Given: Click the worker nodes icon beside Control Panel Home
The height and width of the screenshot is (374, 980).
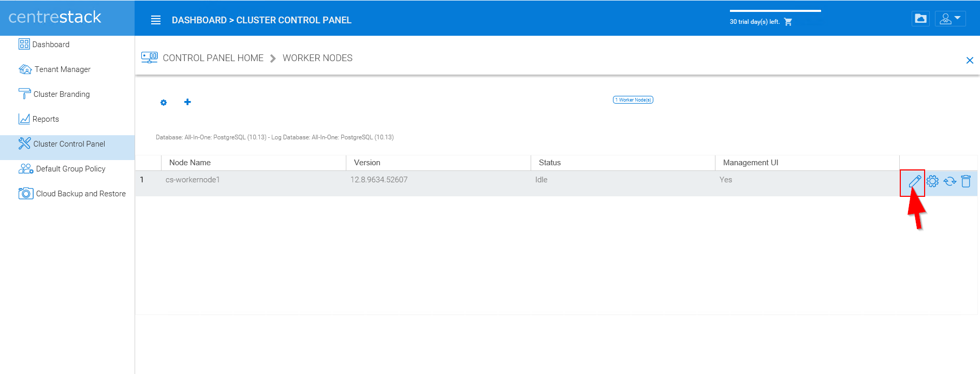Looking at the screenshot, I should [150, 57].
